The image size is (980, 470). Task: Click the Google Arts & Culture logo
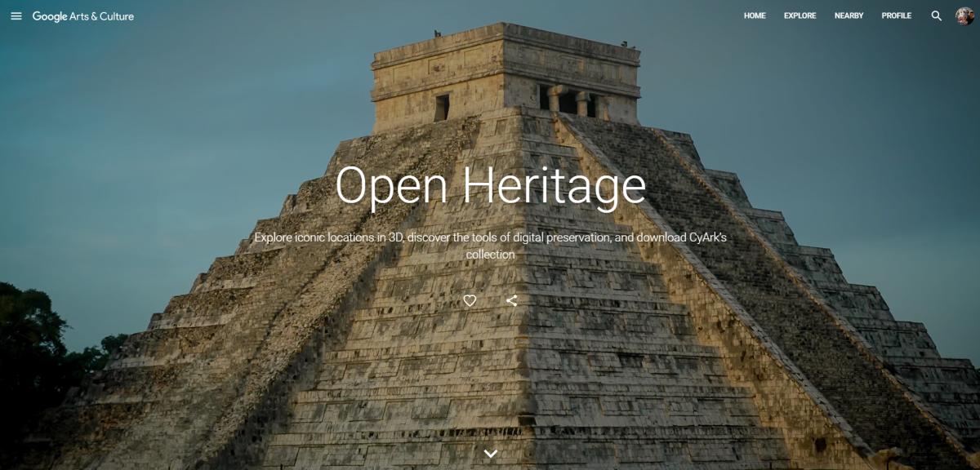[83, 16]
